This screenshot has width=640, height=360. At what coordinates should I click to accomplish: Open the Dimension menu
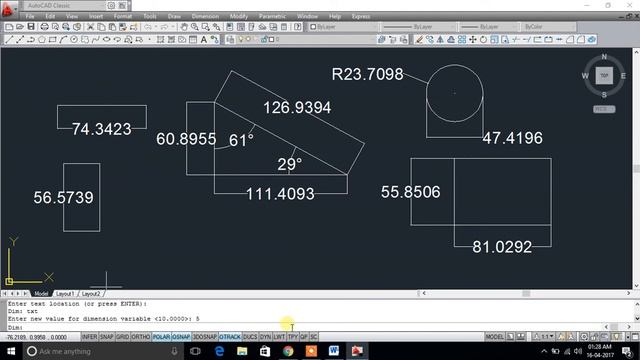(205, 16)
